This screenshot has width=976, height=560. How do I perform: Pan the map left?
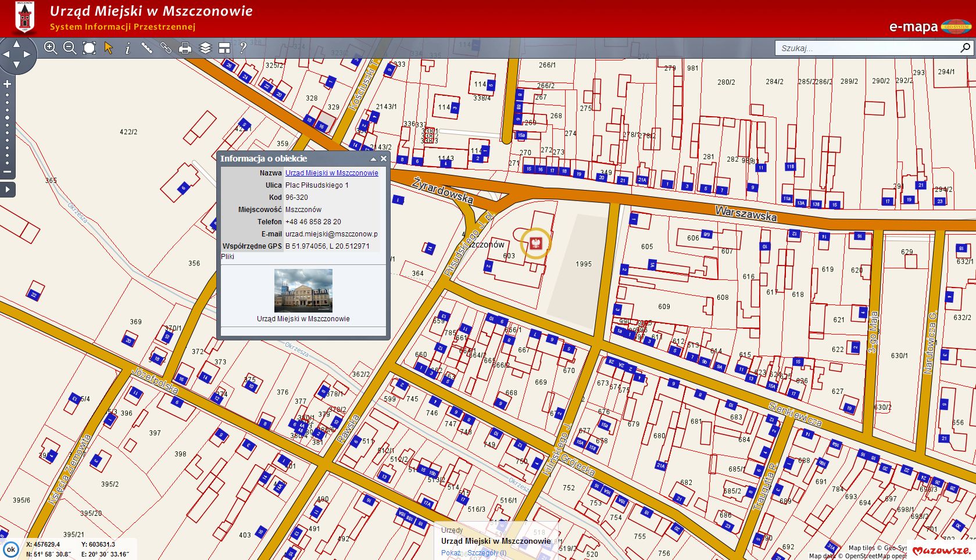point(6,54)
